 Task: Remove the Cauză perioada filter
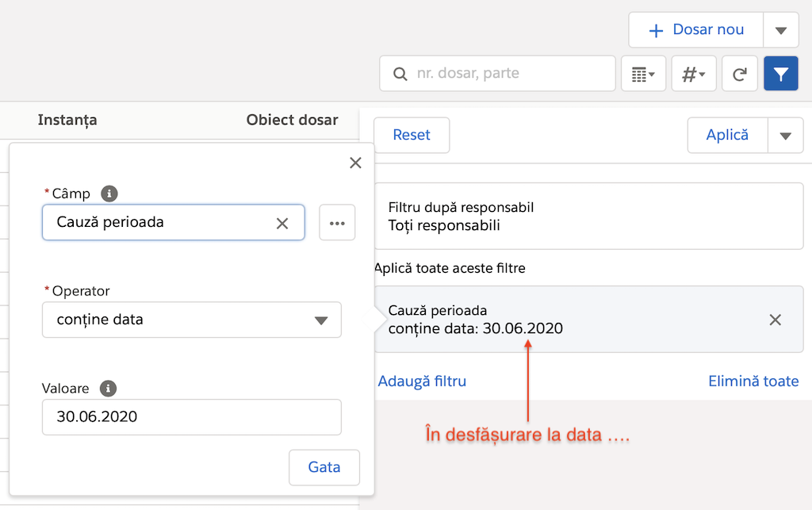click(x=776, y=320)
